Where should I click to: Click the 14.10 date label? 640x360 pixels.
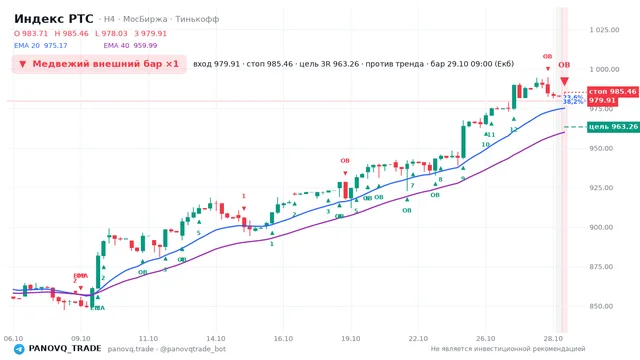pos(216,339)
